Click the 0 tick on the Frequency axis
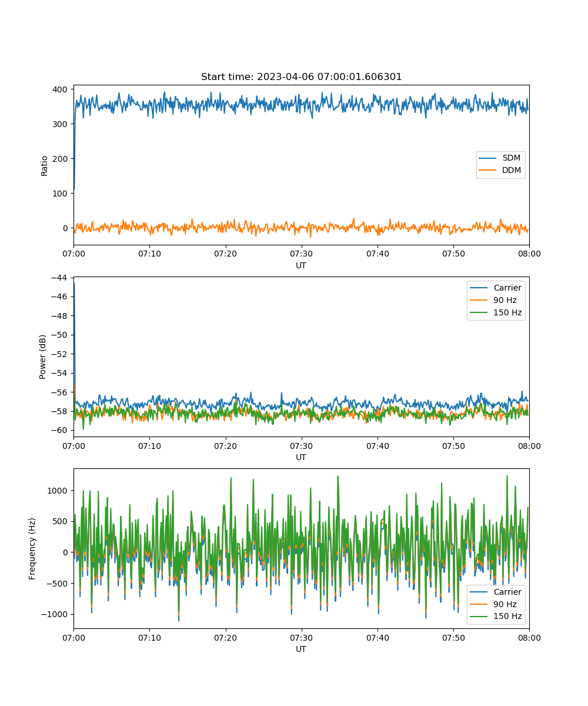The height and width of the screenshot is (706, 588). click(x=66, y=552)
